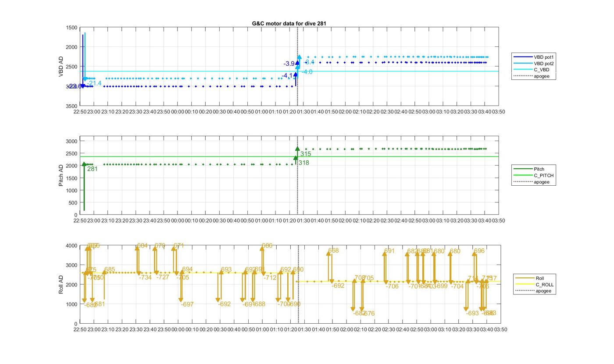
Task: Click the '-3.9' VBD pot1 annotation
Action: [289, 64]
